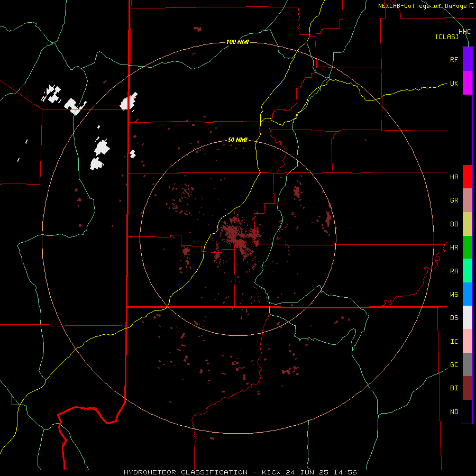Click the BI brown legend swatch
Image resolution: width=476 pixels, height=476 pixels.
click(467, 388)
